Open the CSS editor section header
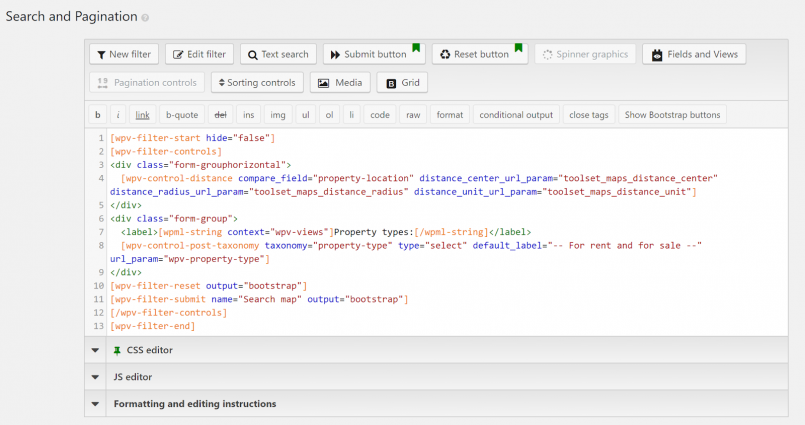This screenshot has height=425, width=805. 436,350
